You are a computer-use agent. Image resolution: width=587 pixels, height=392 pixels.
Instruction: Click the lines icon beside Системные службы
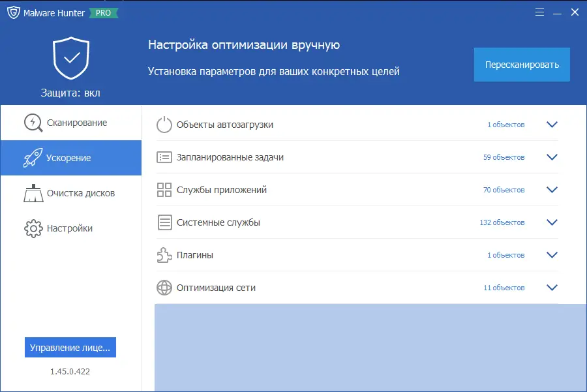[x=164, y=222]
